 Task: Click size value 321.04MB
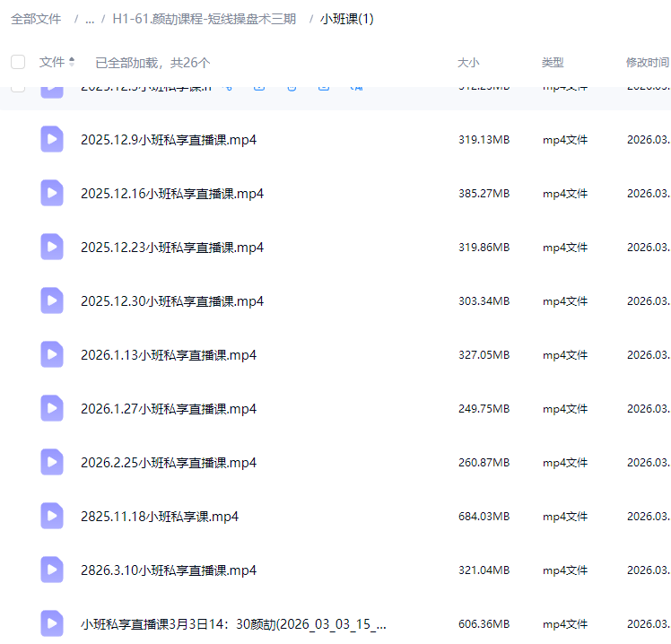pos(484,570)
